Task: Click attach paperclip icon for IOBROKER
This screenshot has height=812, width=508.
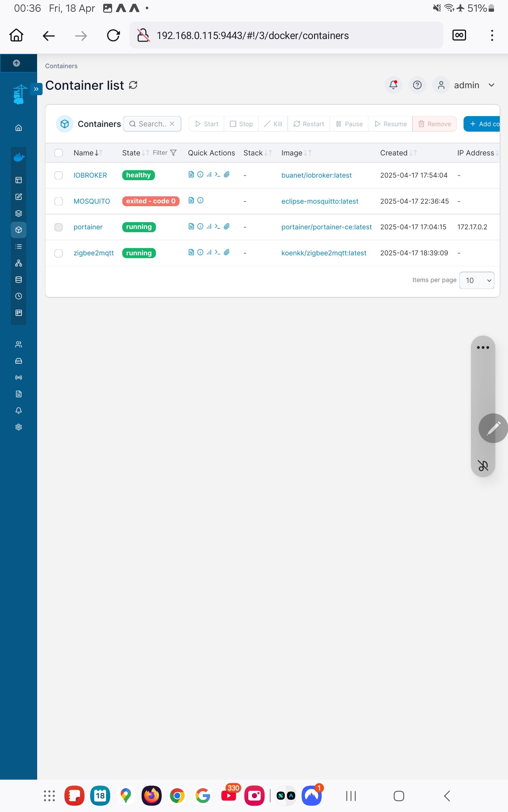Action: coord(227,174)
